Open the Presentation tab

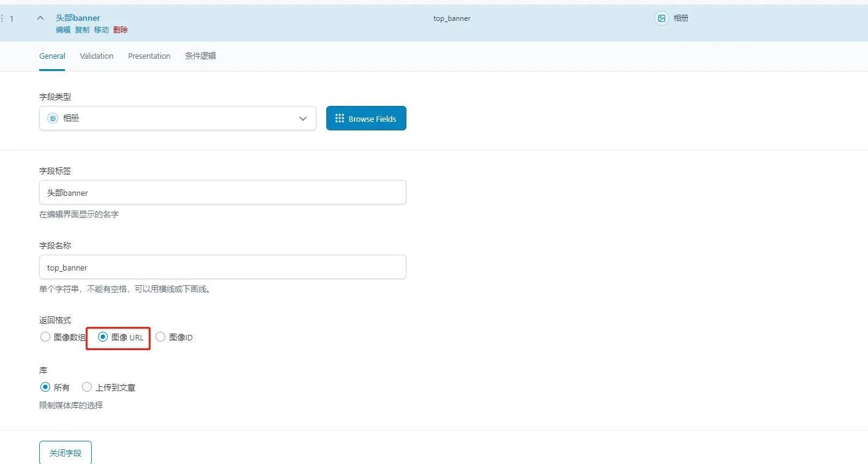tap(149, 56)
